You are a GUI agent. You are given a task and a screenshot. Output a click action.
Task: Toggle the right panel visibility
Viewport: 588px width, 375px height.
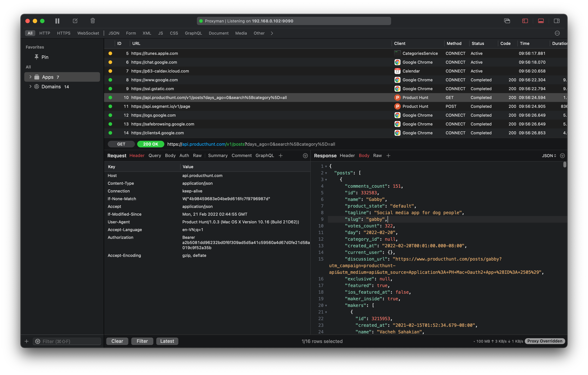[557, 21]
